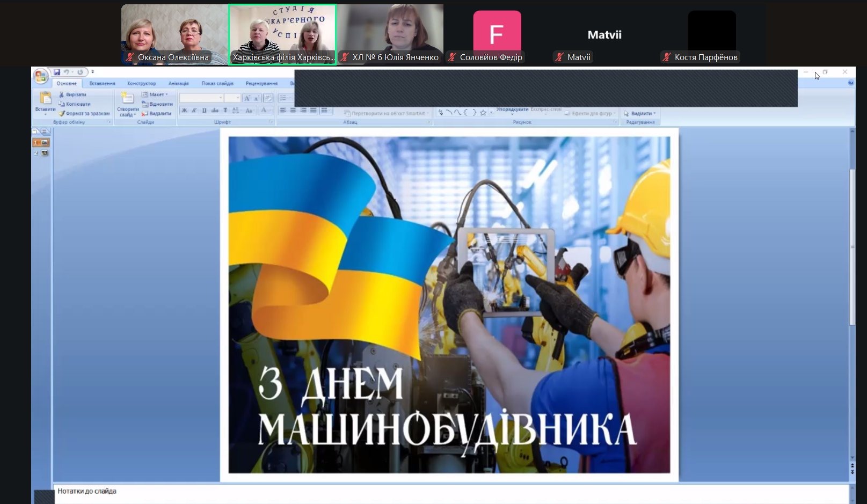Open the Макет layout dropdown
The width and height of the screenshot is (867, 504).
[x=156, y=94]
